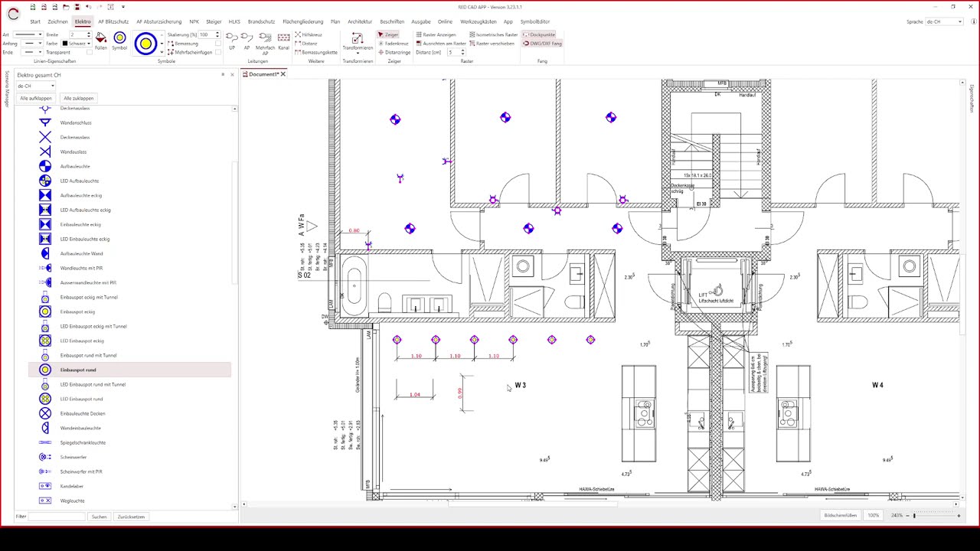Toggle the Dockpunkte snap option

[x=540, y=35]
